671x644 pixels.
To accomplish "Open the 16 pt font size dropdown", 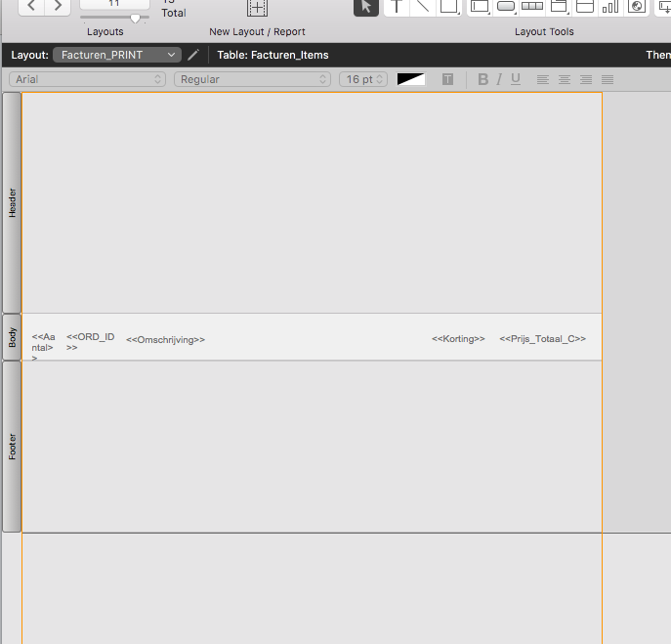I will point(363,79).
